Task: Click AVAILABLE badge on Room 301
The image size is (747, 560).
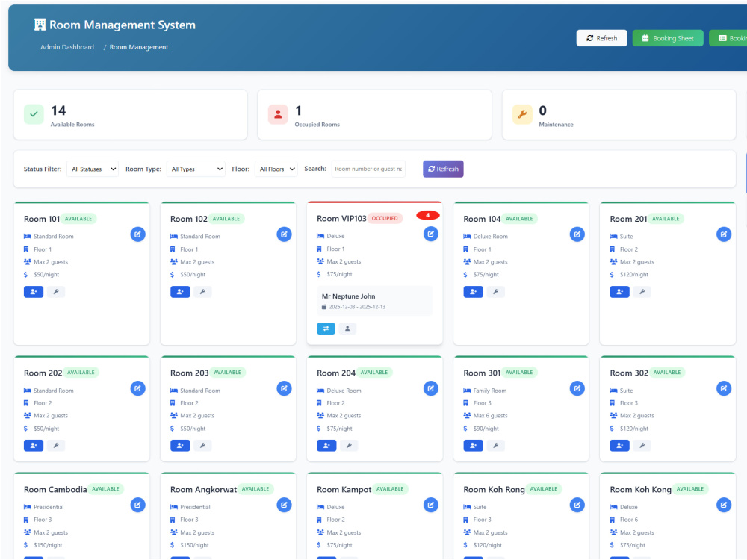Action: (x=519, y=373)
